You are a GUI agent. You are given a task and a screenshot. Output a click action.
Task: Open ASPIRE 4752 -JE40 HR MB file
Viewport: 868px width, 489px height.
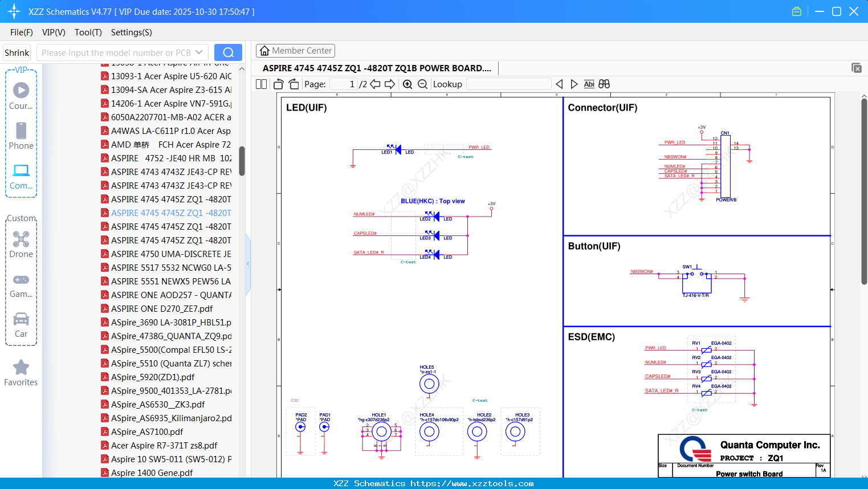coord(166,158)
